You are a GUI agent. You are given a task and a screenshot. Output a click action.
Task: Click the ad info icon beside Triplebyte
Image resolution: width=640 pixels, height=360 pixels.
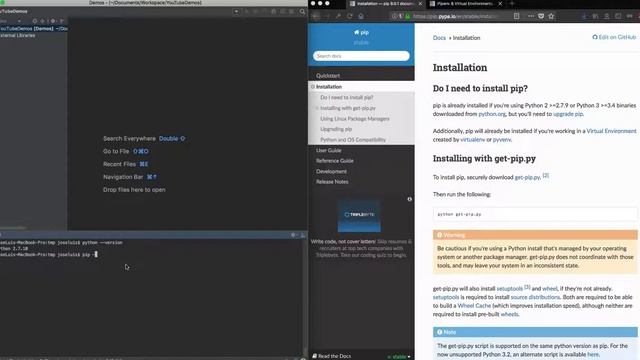click(x=409, y=199)
